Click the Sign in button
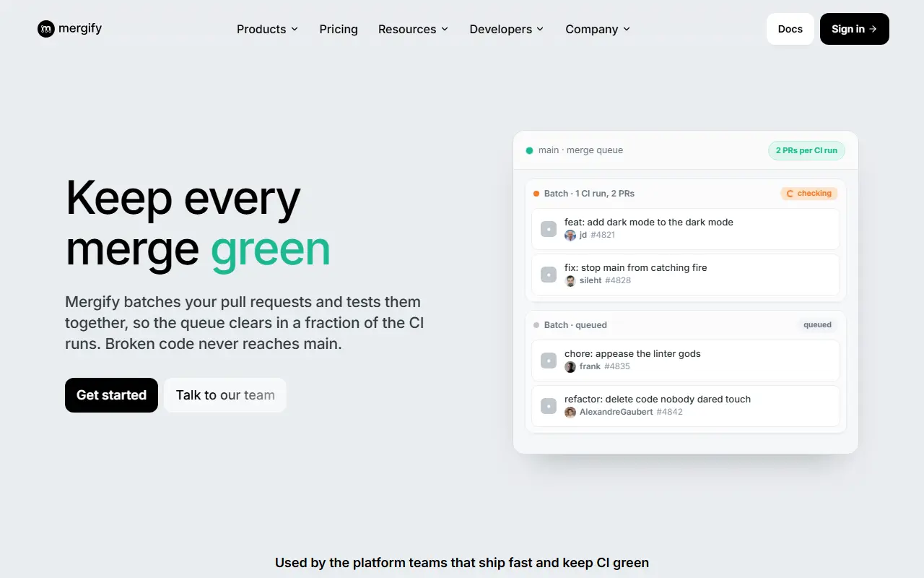924x578 pixels. (855, 29)
